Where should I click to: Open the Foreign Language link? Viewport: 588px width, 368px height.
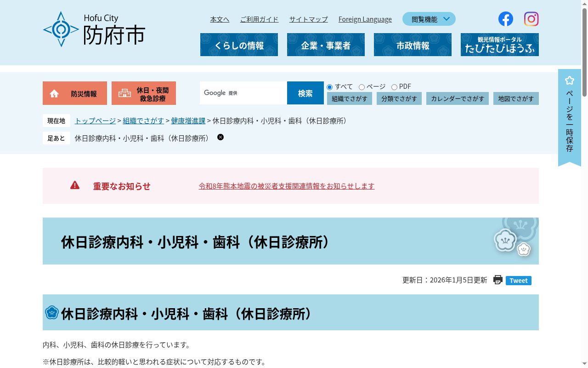[365, 19]
